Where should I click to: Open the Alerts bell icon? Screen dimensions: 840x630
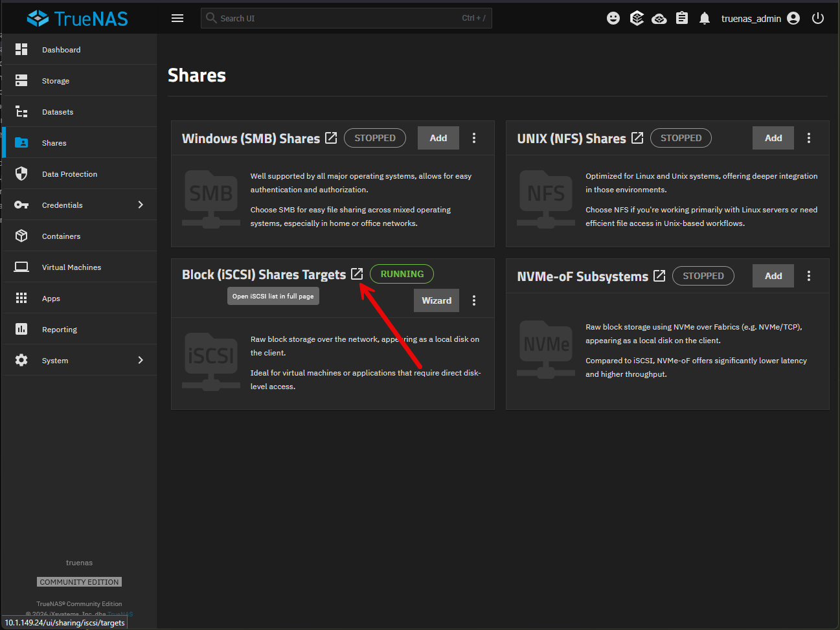(x=705, y=18)
